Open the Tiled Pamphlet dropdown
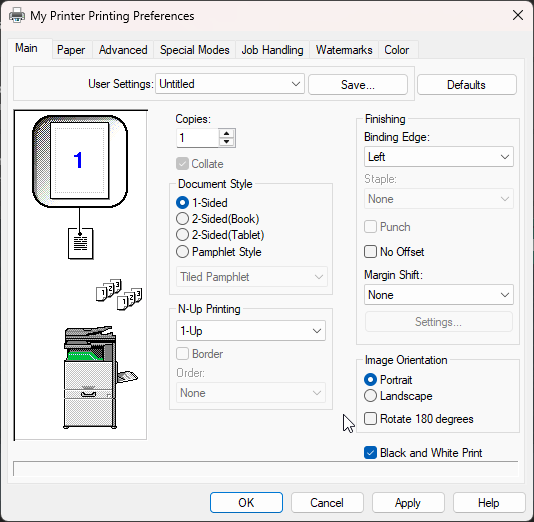The width and height of the screenshot is (534, 522). click(252, 277)
